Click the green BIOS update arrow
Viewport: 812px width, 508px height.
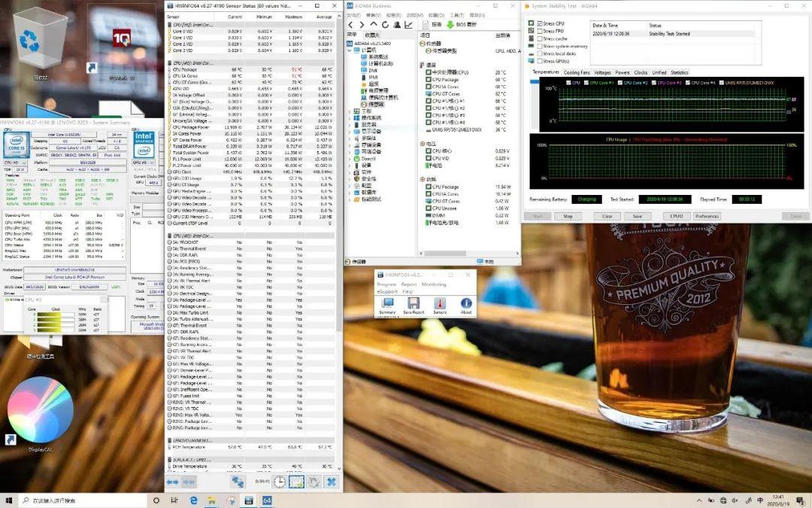[450, 25]
